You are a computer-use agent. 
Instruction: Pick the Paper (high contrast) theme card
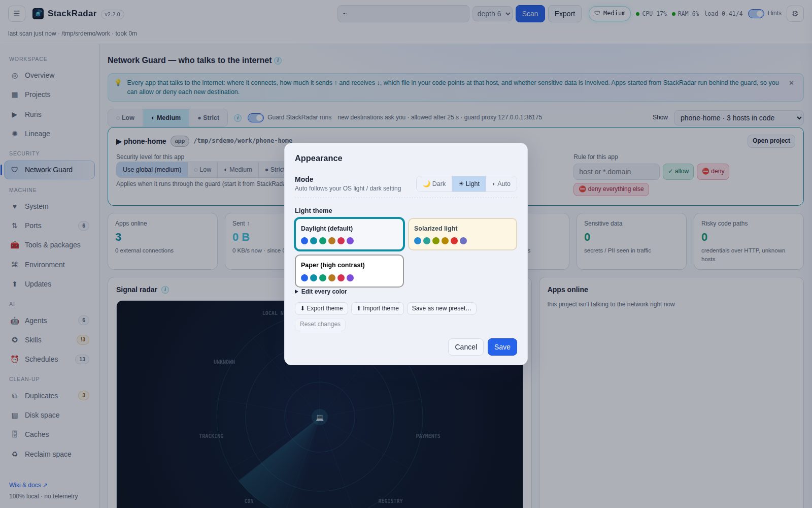tap(349, 271)
